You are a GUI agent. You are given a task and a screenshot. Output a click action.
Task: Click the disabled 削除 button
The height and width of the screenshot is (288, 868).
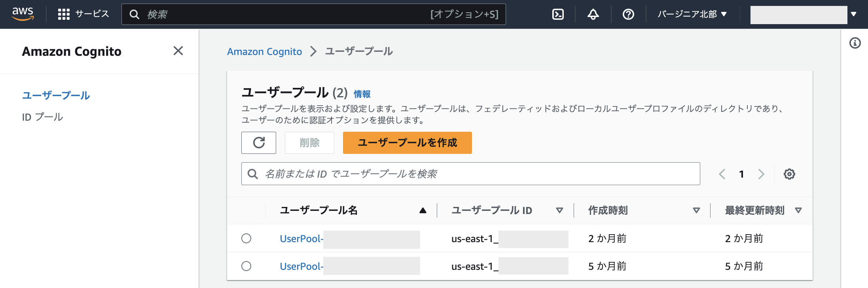point(309,142)
